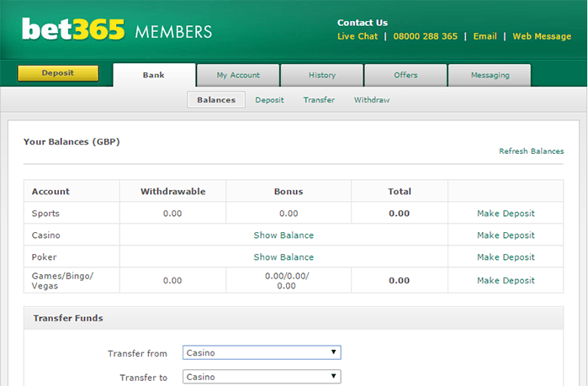
Task: Start a Live Chat
Action: pyautogui.click(x=358, y=36)
